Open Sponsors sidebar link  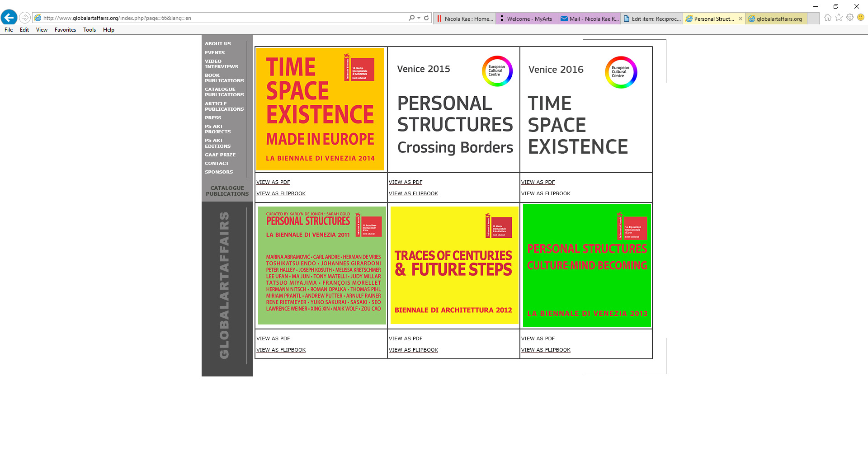[219, 172]
